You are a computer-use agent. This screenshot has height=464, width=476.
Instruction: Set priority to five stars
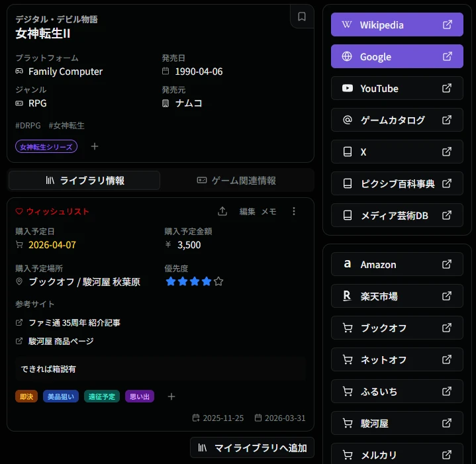218,281
